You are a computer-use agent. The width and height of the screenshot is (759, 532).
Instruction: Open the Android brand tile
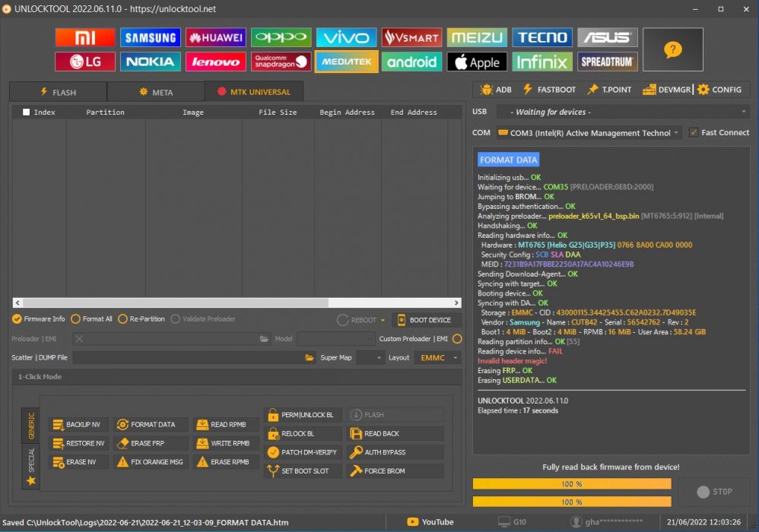411,62
